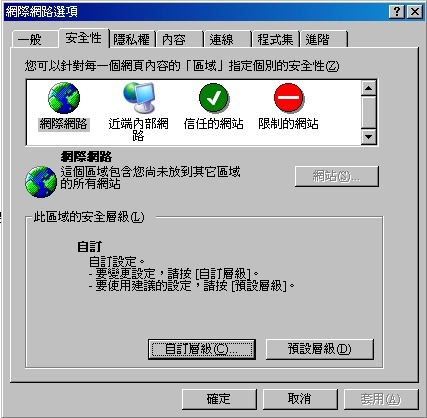
Task: Open the 隱私權 tab
Action: coord(132,40)
